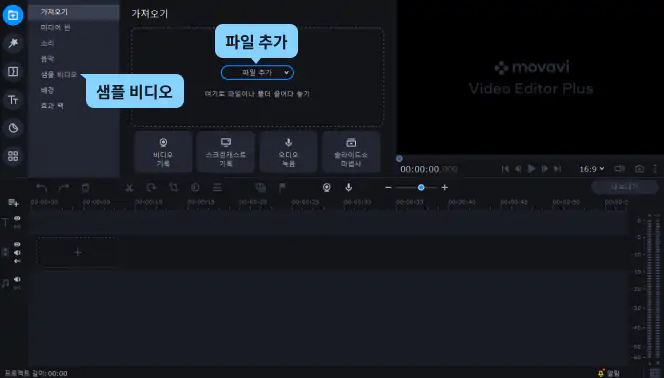The image size is (664, 378).
Task: Click the Record Audio microphone toolbar icon
Action: pyautogui.click(x=349, y=187)
